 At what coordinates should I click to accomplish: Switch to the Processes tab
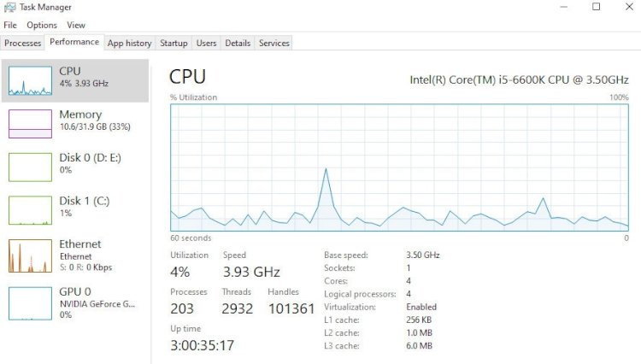[23, 43]
